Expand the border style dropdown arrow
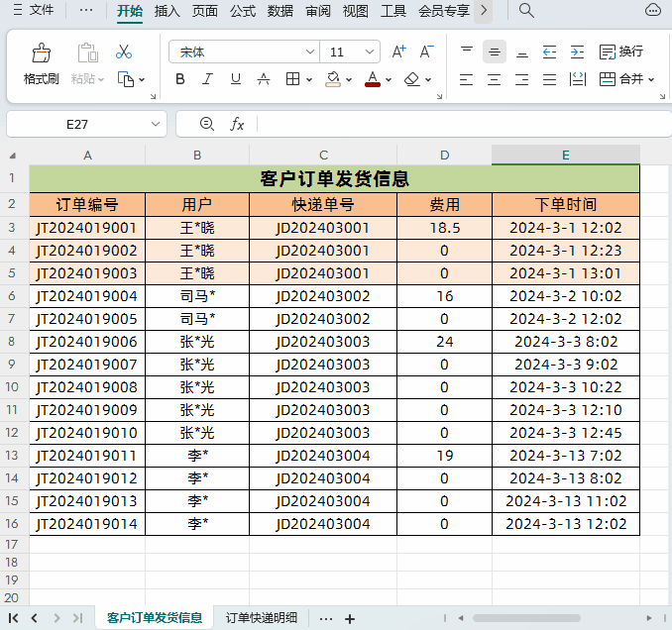This screenshot has width=672, height=630. pyautogui.click(x=309, y=79)
